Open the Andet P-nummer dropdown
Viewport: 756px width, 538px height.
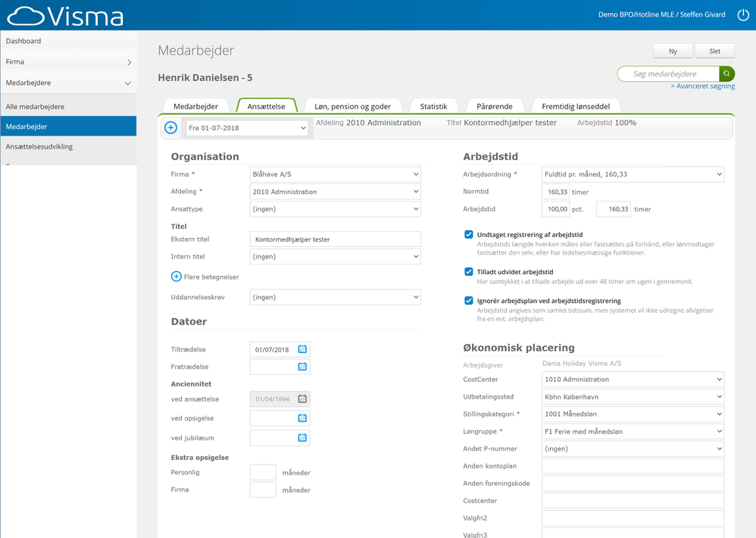pyautogui.click(x=633, y=449)
